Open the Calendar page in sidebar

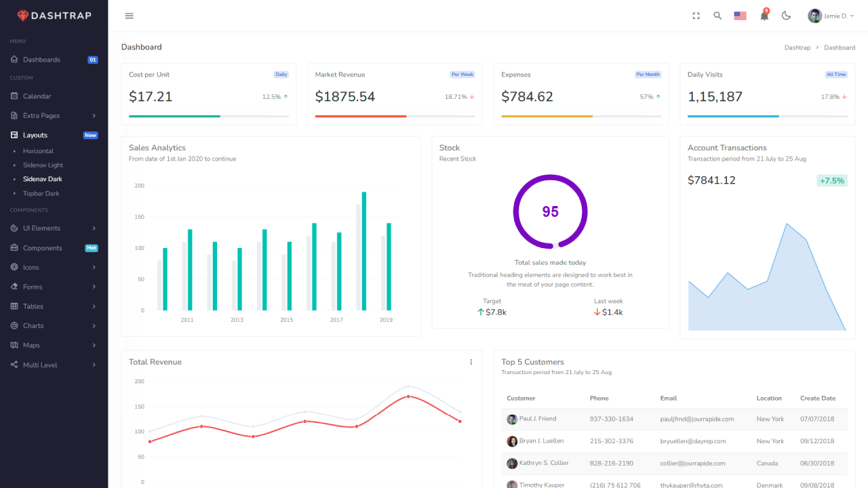(37, 96)
